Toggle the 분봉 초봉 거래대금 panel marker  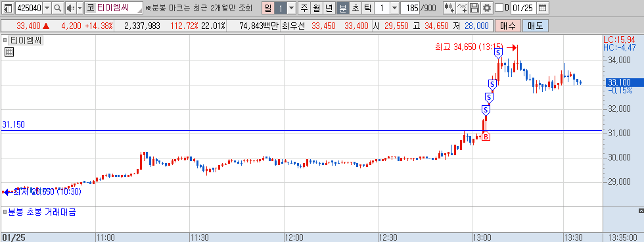coord(5,212)
